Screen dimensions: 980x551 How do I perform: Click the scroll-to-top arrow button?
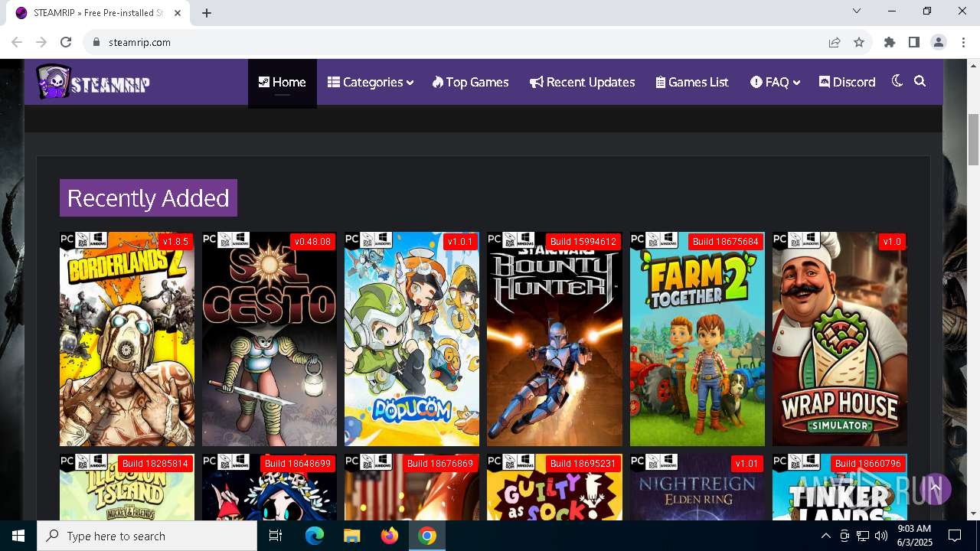935,487
